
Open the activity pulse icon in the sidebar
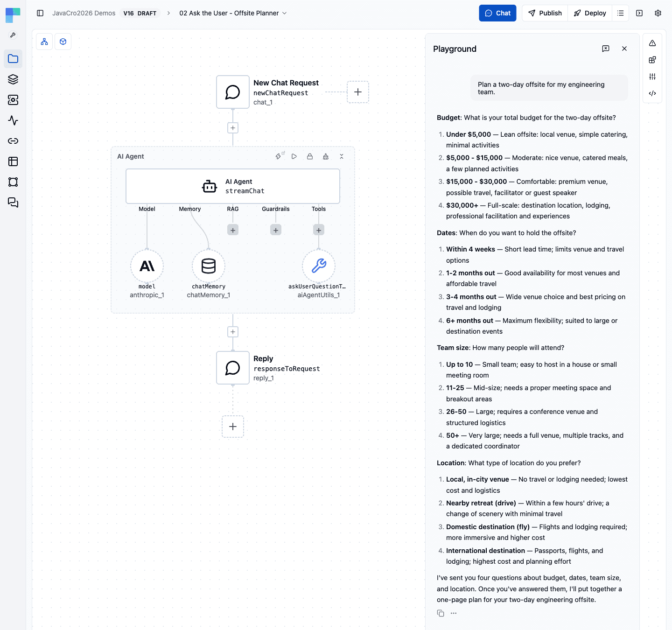pos(13,120)
